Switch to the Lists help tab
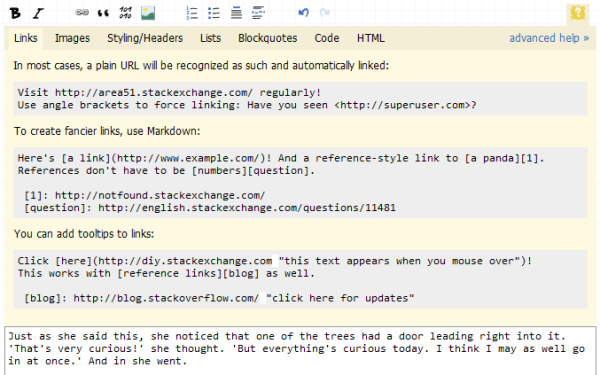600x375 pixels. click(210, 38)
